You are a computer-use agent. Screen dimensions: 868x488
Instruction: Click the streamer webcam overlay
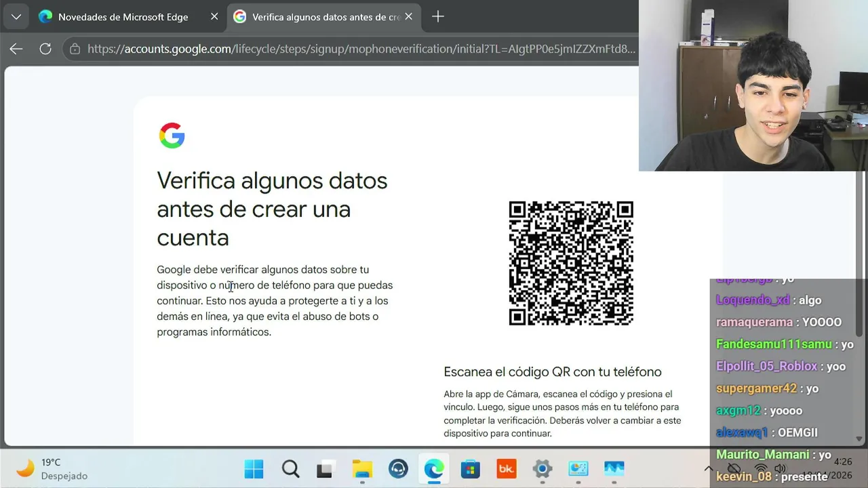[x=753, y=85]
